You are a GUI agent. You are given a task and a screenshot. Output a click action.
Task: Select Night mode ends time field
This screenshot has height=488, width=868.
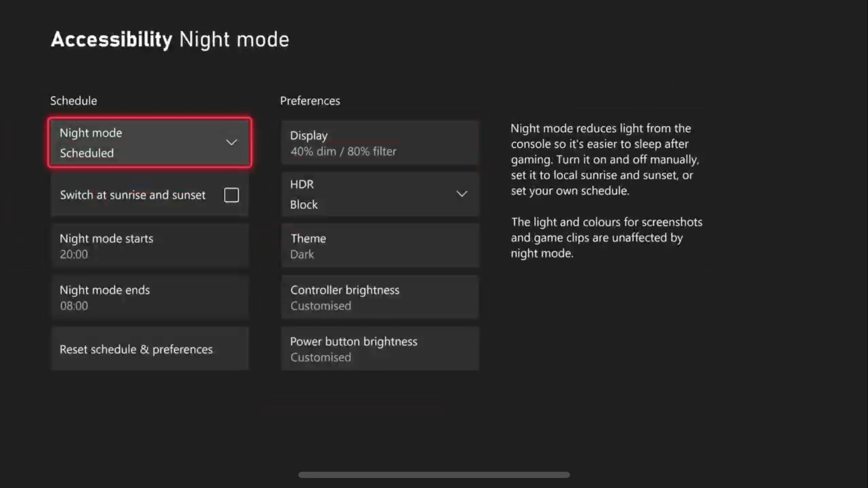point(150,297)
